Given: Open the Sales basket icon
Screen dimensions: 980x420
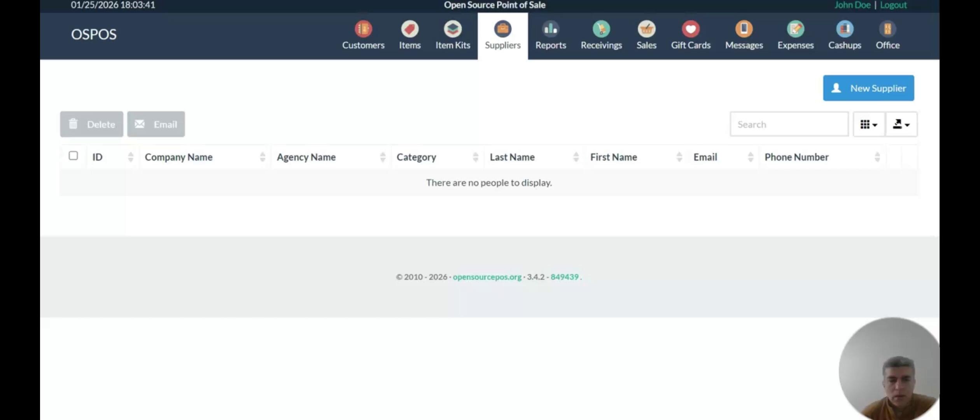Looking at the screenshot, I should [646, 29].
